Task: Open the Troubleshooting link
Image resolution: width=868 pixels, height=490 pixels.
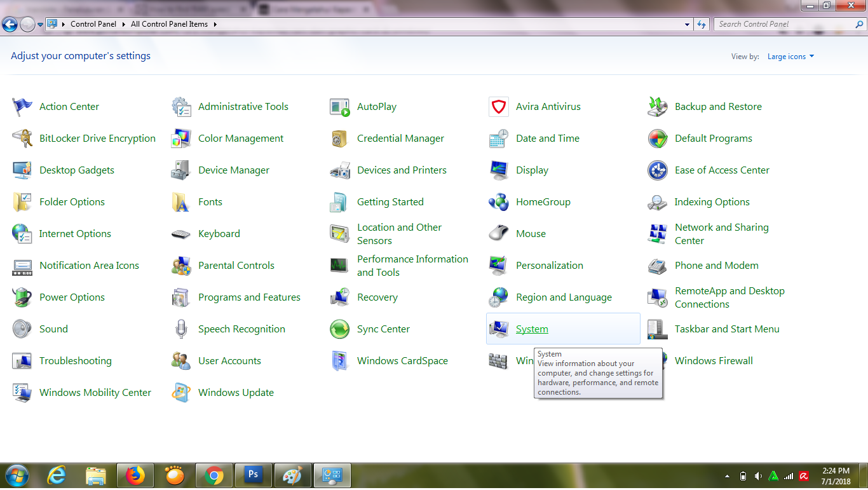Action: click(76, 361)
